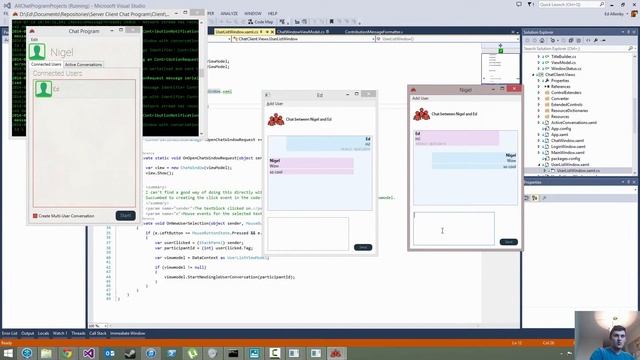Click the group icon in Nigel's chat window
Image resolution: width=640 pixels, height=360 pixels.
click(422, 114)
